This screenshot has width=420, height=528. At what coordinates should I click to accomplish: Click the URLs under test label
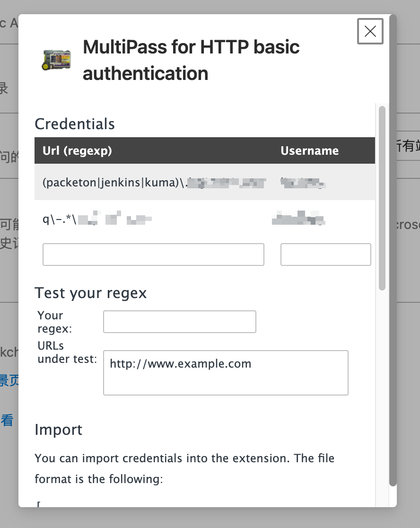coord(67,352)
